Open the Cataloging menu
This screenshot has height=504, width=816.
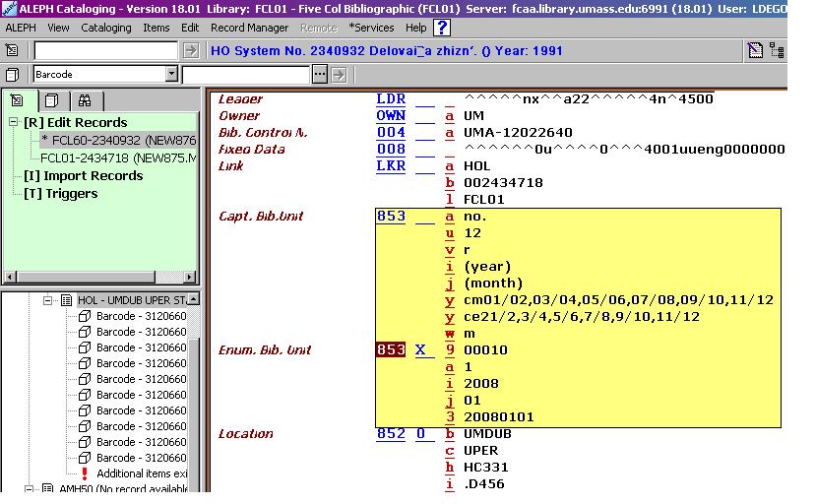(x=105, y=28)
